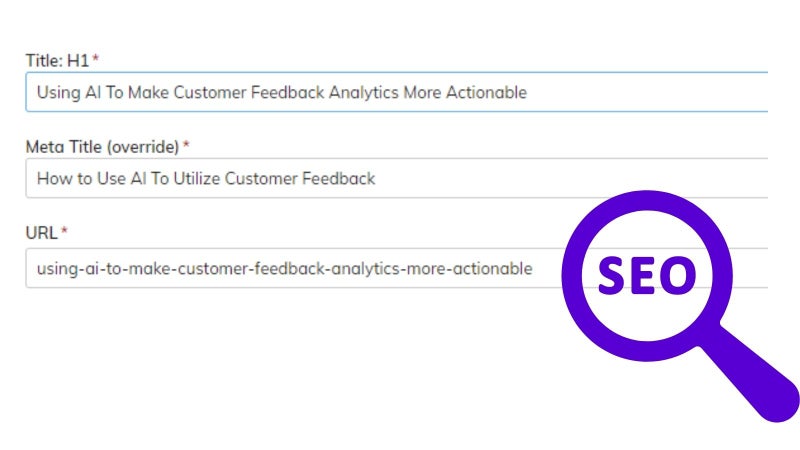Place cursor on word Analytics in title field
Screen dimensions: 800x450
click(x=364, y=93)
